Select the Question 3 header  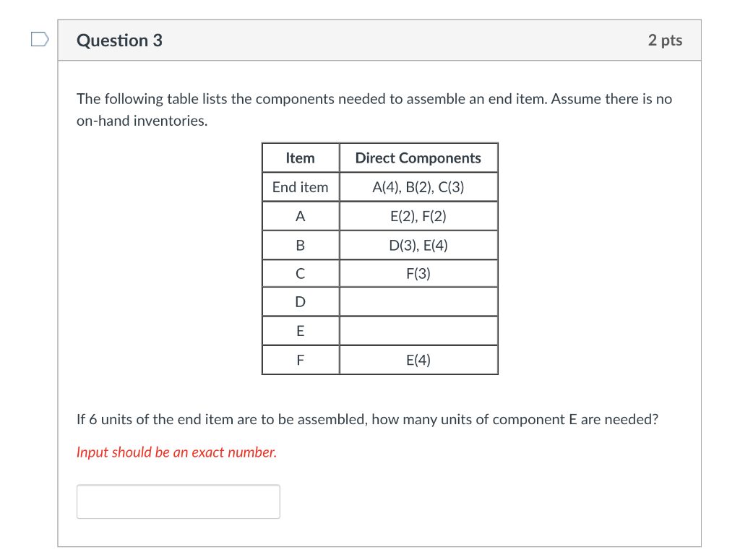(x=119, y=40)
